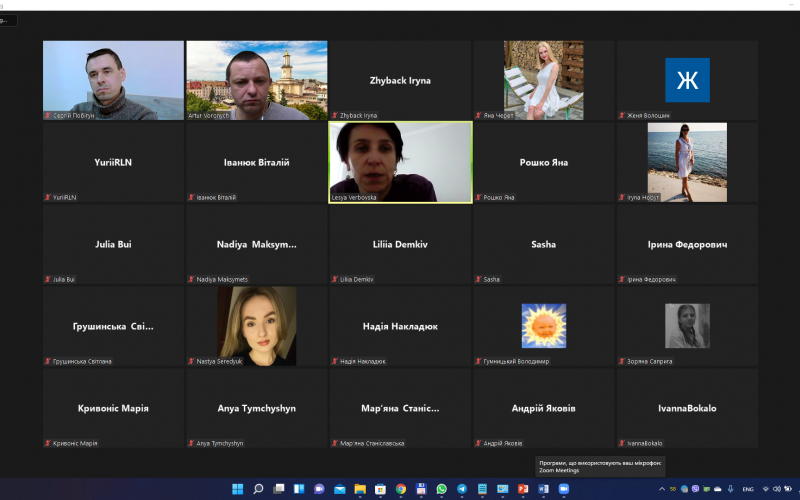800x500 pixels.
Task: Show hidden tray icons chevron
Action: pos(662,489)
